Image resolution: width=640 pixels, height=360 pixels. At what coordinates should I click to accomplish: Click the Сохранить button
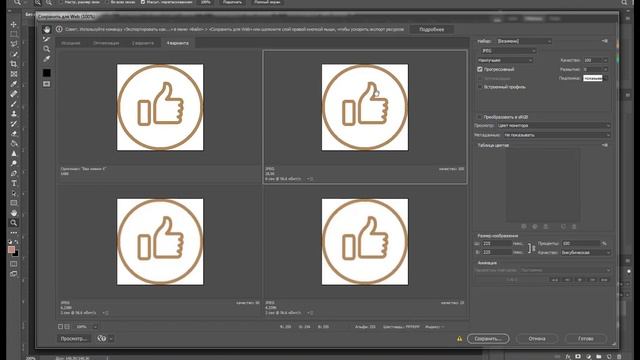[488, 339]
